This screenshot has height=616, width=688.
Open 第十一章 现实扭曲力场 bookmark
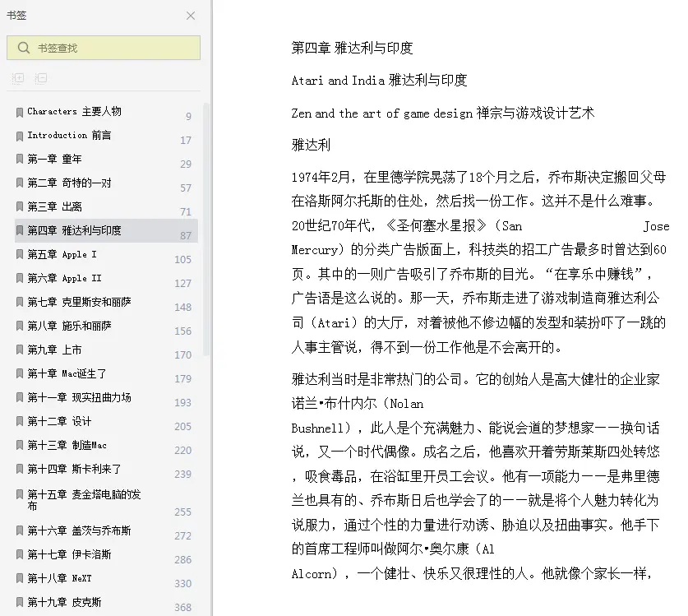80,397
